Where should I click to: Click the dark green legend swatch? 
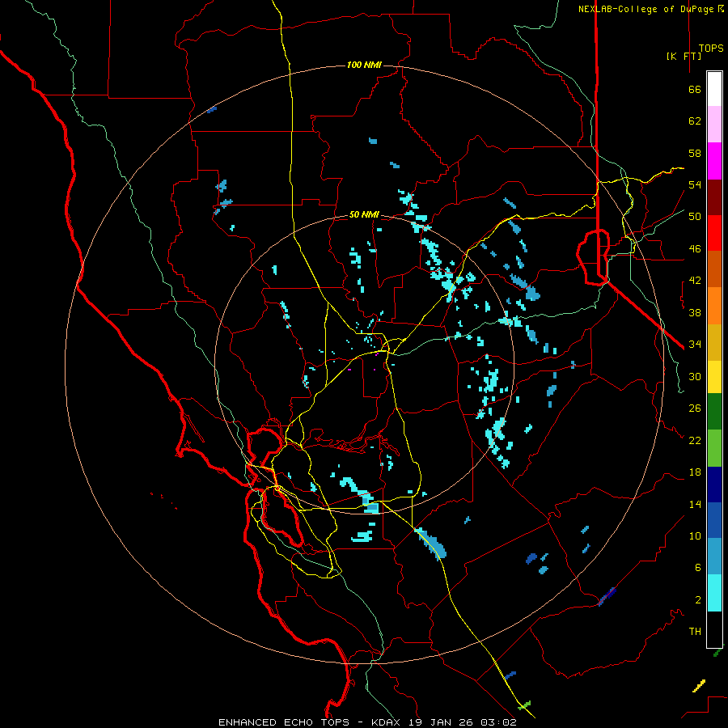714,412
